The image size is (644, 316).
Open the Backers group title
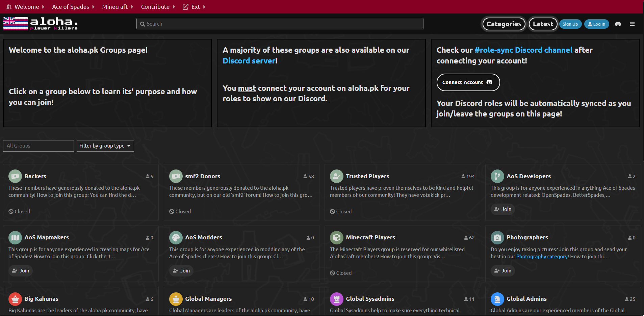coord(35,176)
